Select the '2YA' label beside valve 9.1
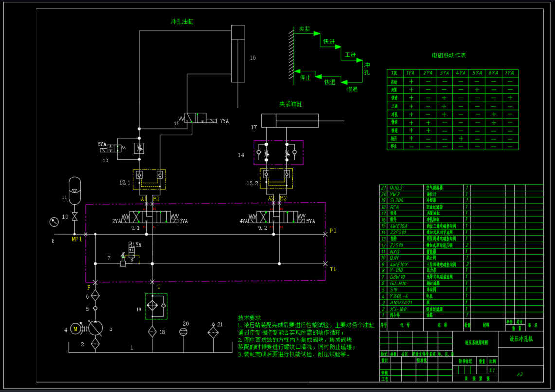 coord(116,221)
